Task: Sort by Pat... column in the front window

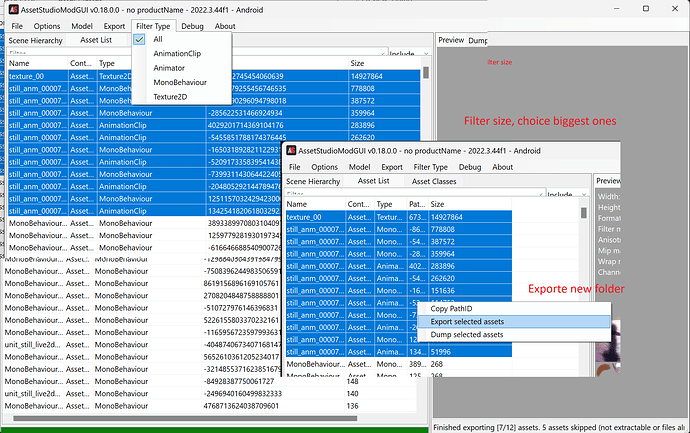Action: [418, 204]
